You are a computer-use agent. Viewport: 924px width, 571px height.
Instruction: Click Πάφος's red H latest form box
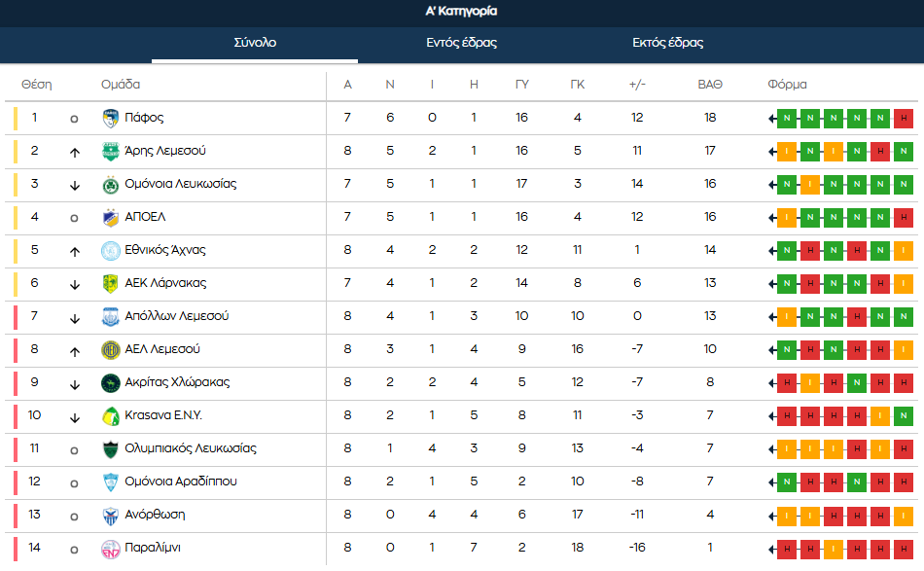[904, 119]
